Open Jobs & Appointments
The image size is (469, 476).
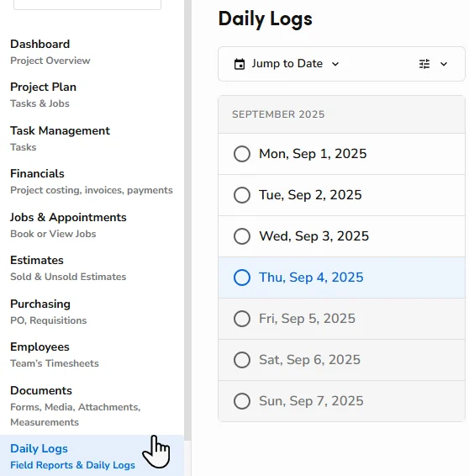[68, 217]
